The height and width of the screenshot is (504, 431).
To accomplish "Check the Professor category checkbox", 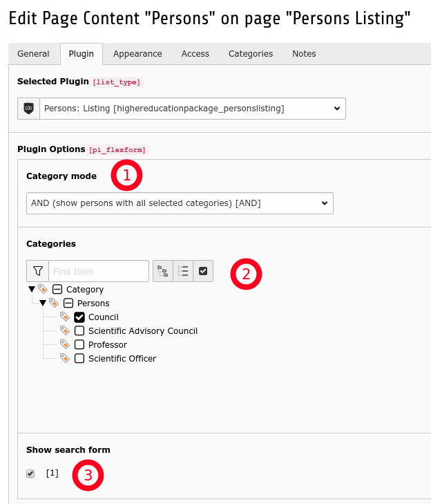I will pos(79,345).
